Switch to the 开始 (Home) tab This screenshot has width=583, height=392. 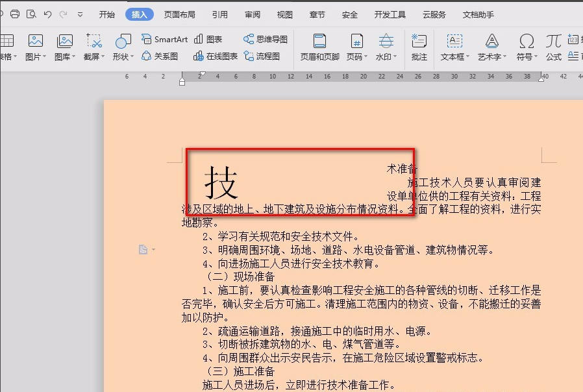tap(107, 14)
